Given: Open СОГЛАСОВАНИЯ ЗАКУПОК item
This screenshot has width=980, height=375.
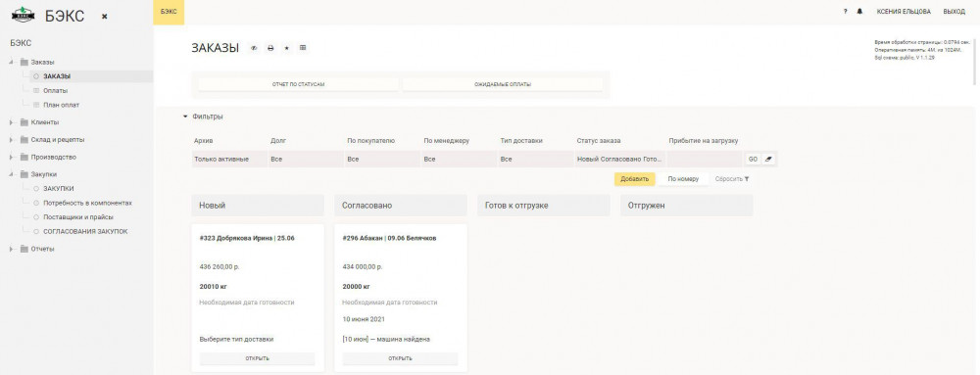Looking at the screenshot, I should pos(85,231).
